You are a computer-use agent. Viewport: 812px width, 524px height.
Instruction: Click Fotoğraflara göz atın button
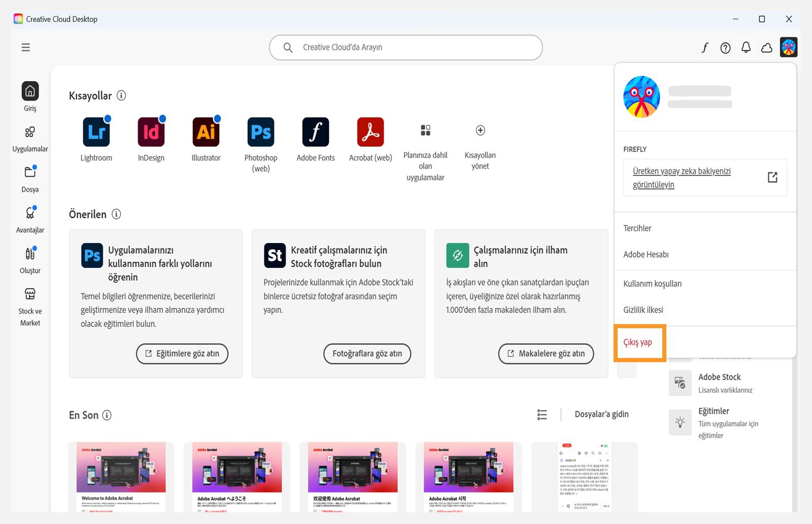pyautogui.click(x=367, y=354)
